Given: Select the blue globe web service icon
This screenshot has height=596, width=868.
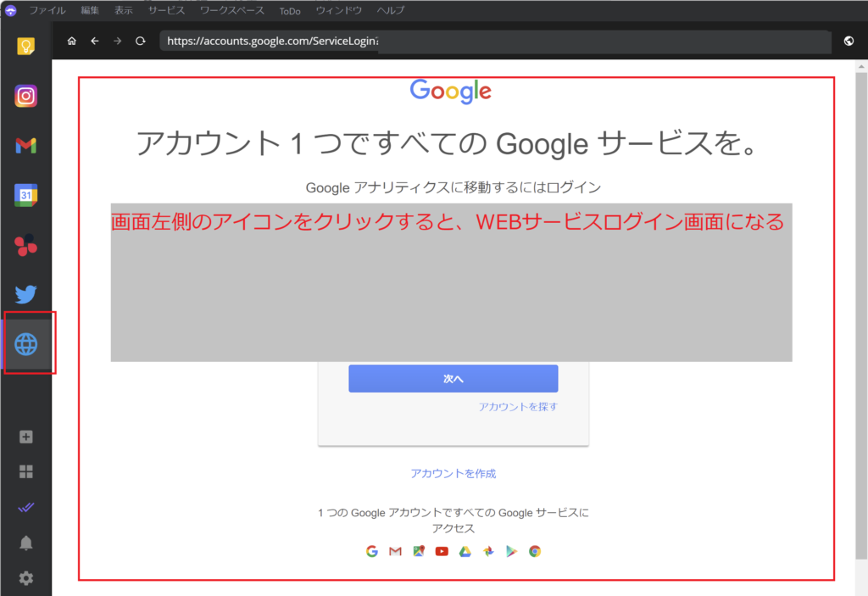Looking at the screenshot, I should pyautogui.click(x=26, y=344).
